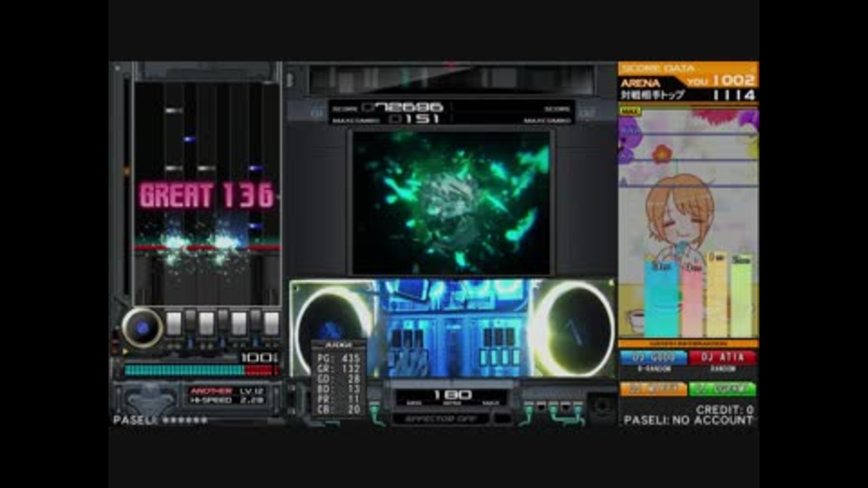This screenshot has height=488, width=868.
Task: Click the YOU score 1002
Action: pyautogui.click(x=734, y=80)
